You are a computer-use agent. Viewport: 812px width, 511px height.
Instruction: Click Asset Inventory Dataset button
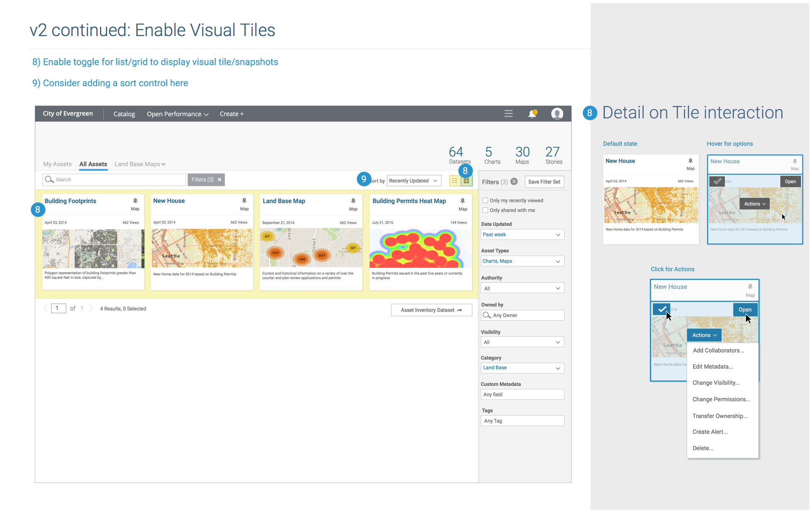(432, 310)
